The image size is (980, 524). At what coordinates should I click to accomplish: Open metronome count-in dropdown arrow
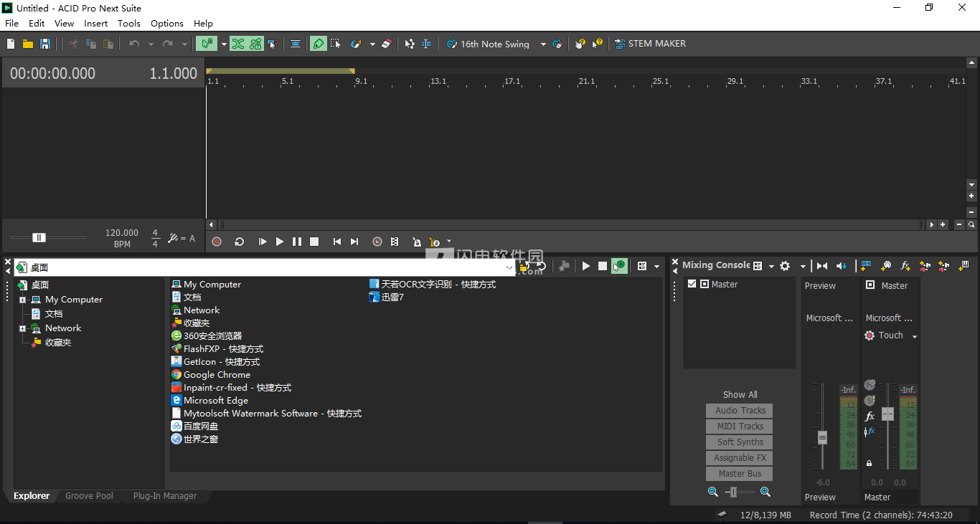coord(449,242)
